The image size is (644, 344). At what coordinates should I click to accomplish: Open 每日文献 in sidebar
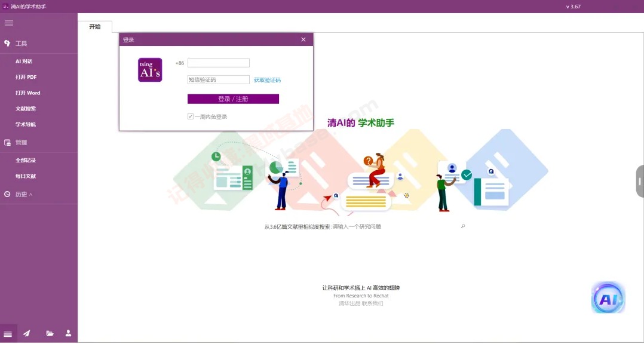(26, 176)
